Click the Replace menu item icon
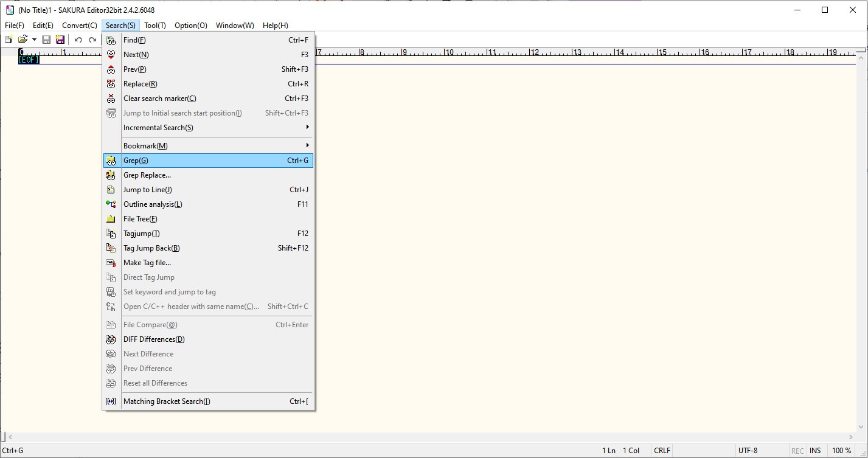 pyautogui.click(x=111, y=84)
